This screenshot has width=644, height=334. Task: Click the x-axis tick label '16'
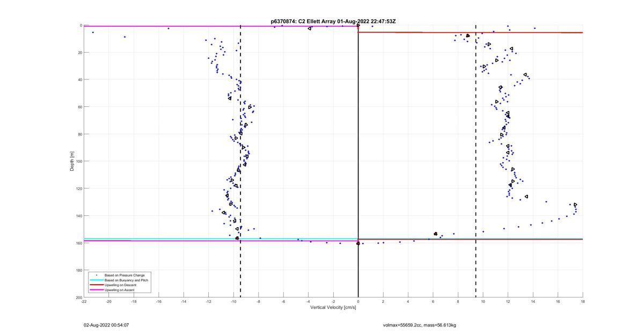(x=558, y=302)
